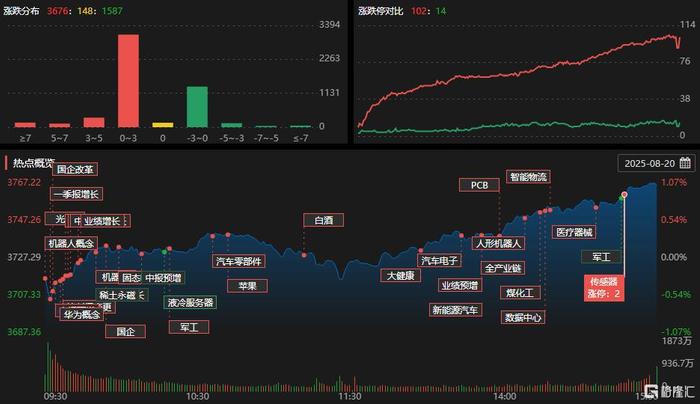Click the 国企改革 label
Screen dimensions: 700x404
(x=75, y=169)
